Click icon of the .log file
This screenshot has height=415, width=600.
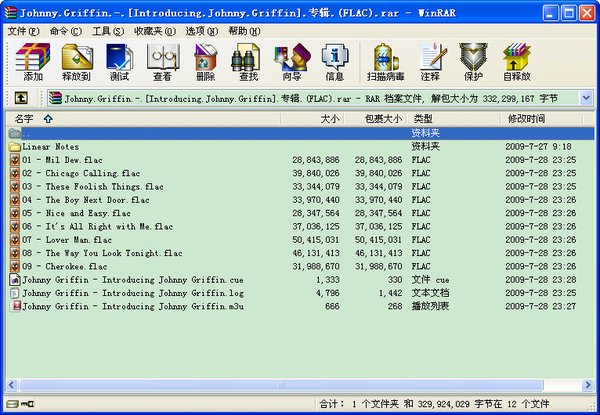coord(15,293)
